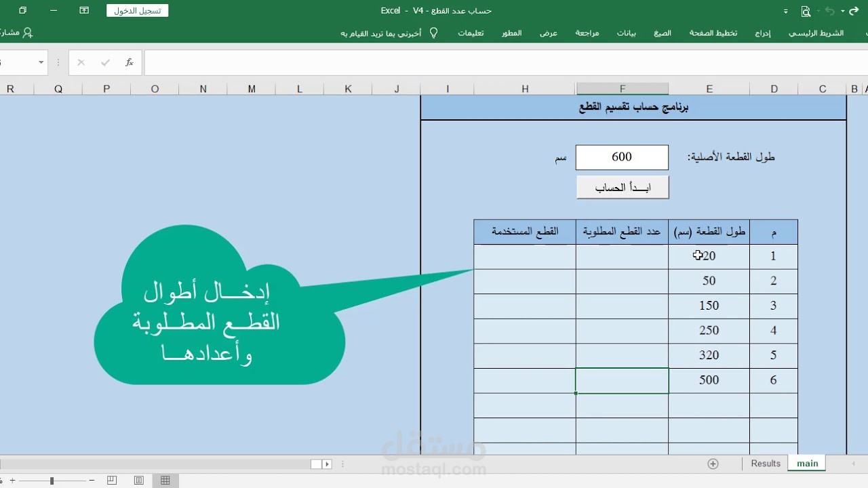Click the search icon in the title bar
The width and height of the screenshot is (868, 488).
805,11
